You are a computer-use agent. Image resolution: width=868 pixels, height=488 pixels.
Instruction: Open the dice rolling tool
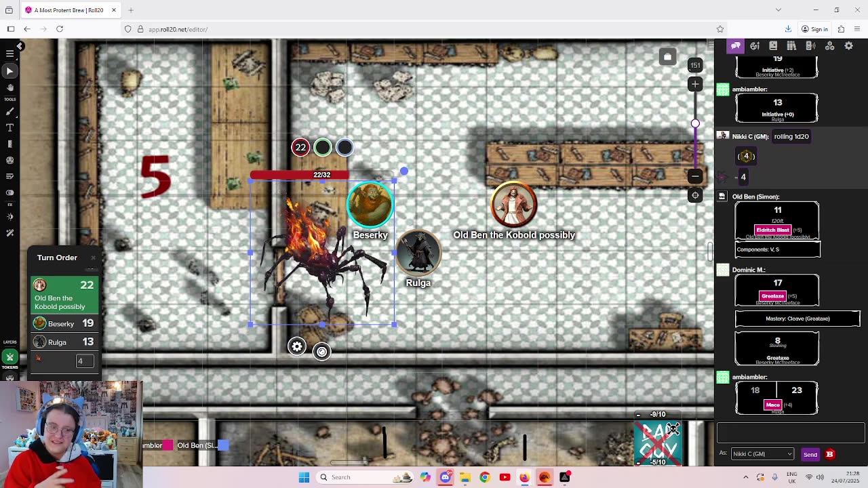(x=9, y=161)
